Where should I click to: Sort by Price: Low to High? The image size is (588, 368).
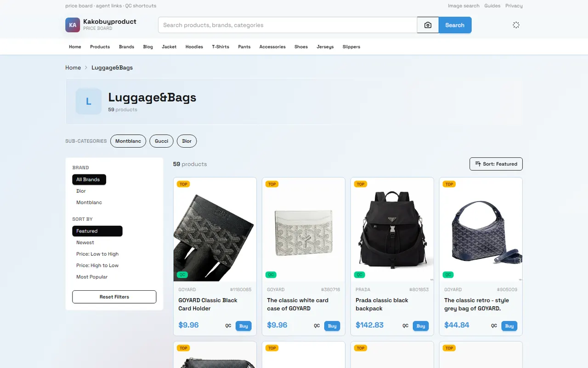pyautogui.click(x=97, y=254)
